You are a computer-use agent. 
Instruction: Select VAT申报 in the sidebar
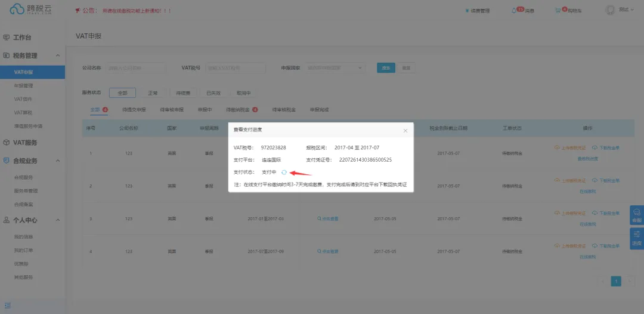point(32,72)
